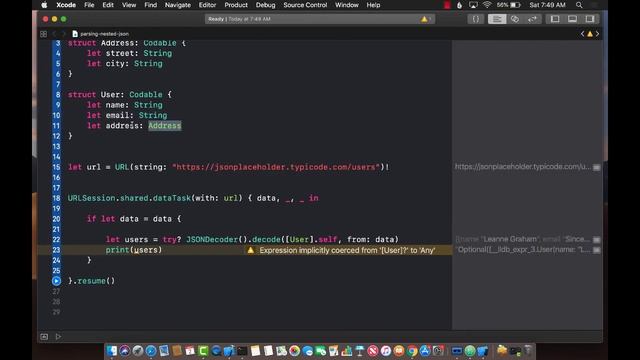Screen dimensions: 640x360
Task: Open the related items grid menu
Action: pos(43,34)
